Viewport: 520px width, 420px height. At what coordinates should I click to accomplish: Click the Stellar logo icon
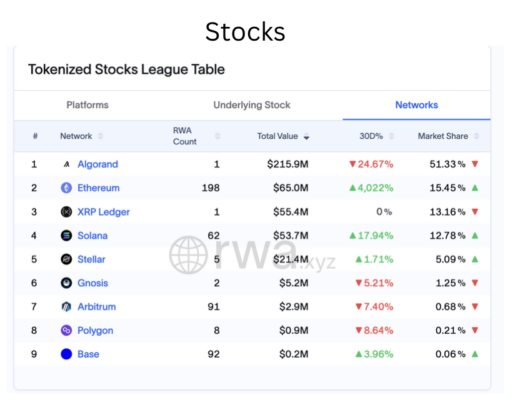tap(66, 259)
